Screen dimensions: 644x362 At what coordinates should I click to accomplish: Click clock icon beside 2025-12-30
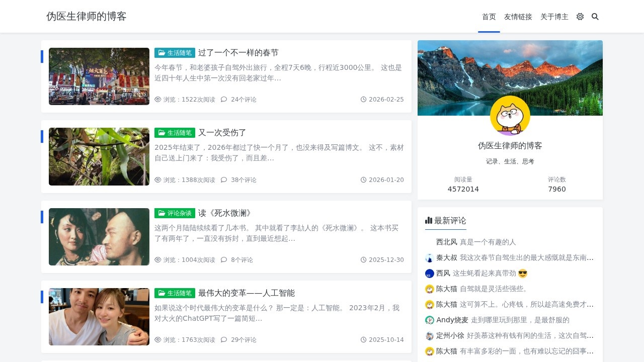click(363, 260)
